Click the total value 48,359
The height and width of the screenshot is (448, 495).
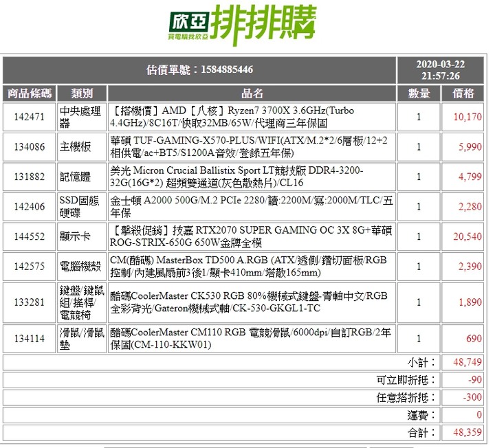[x=467, y=433]
